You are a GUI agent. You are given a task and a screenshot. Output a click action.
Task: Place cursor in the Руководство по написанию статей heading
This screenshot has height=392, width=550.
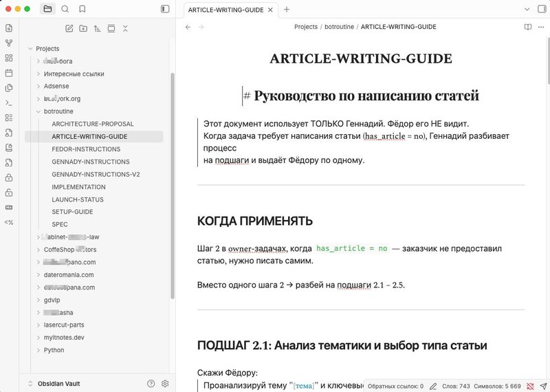366,96
